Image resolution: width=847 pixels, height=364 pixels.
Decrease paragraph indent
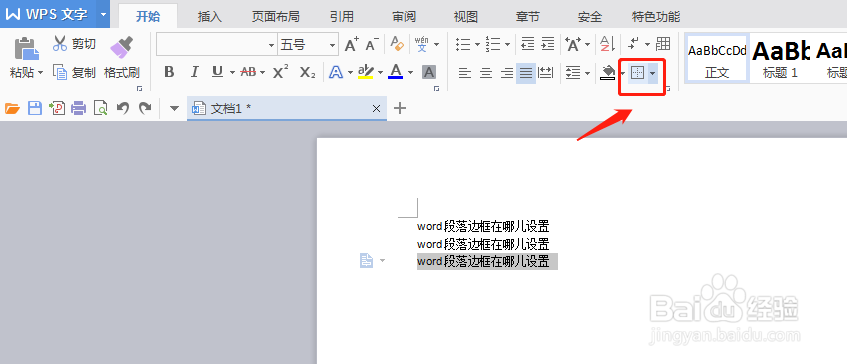pyautogui.click(x=527, y=44)
